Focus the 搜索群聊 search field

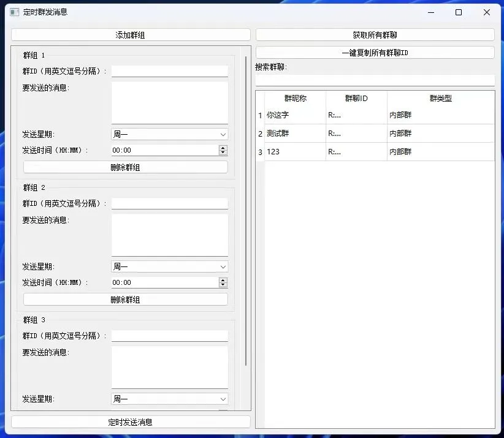tap(375, 80)
